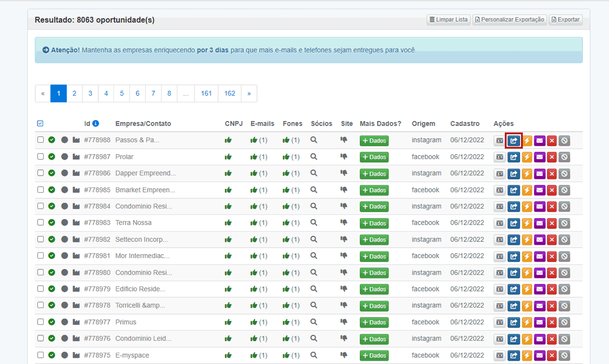
Task: Click green status check for #778984 row
Action: (52, 206)
